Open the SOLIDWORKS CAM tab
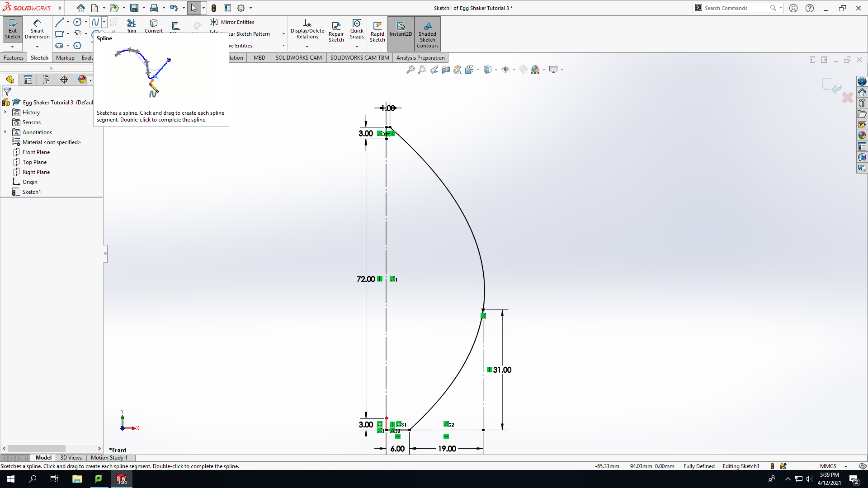This screenshot has height=488, width=868. click(299, 58)
